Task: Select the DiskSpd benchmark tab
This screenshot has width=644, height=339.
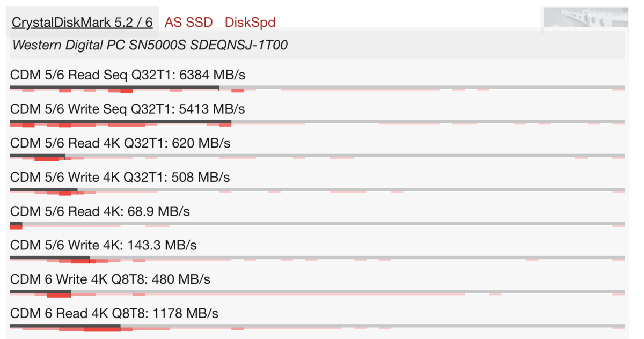Action: (250, 23)
